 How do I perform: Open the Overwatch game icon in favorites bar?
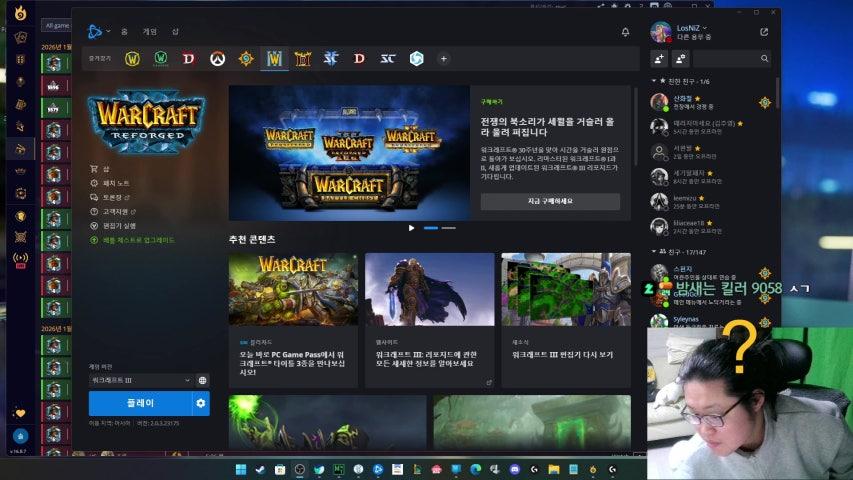(x=217, y=59)
